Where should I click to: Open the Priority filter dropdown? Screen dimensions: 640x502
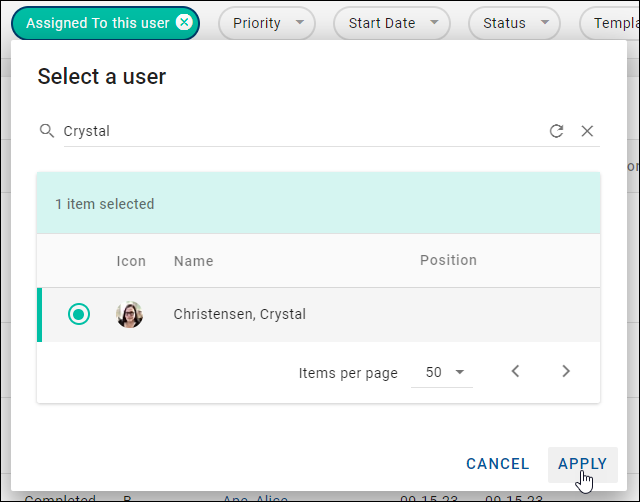[266, 23]
